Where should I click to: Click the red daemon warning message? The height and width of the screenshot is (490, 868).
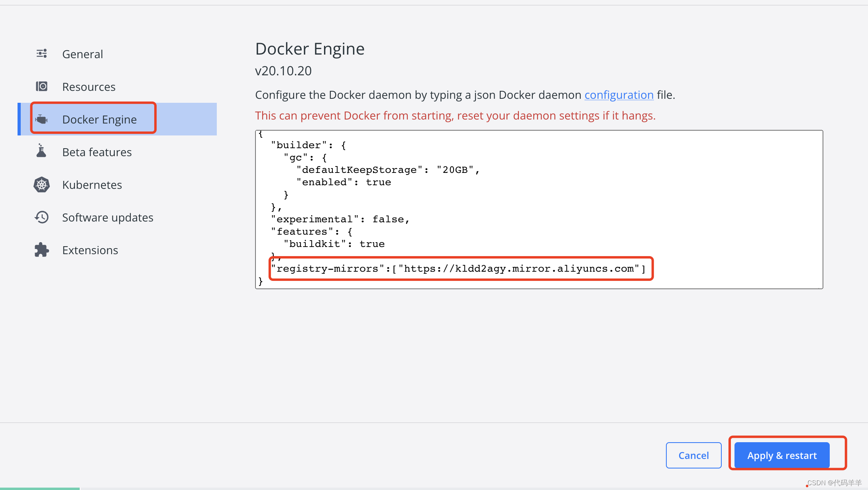point(455,116)
